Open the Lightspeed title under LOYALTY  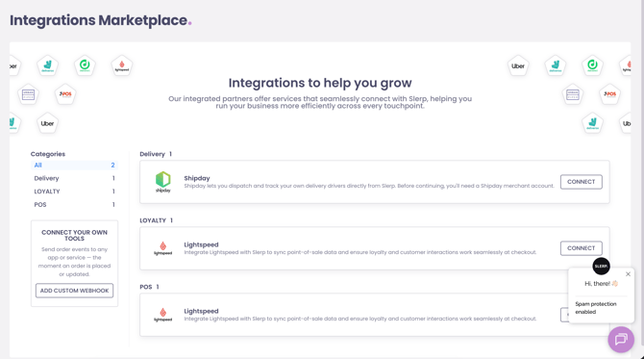pos(201,244)
